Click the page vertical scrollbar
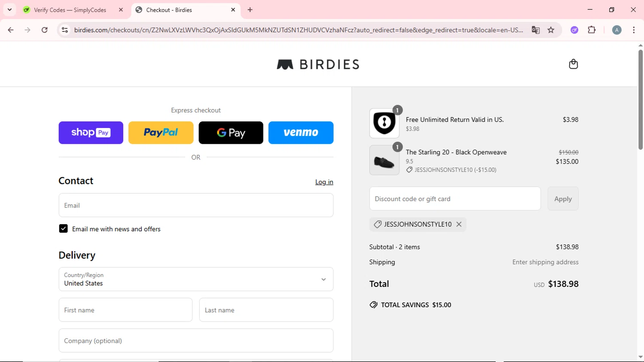644x362 pixels. (640, 100)
